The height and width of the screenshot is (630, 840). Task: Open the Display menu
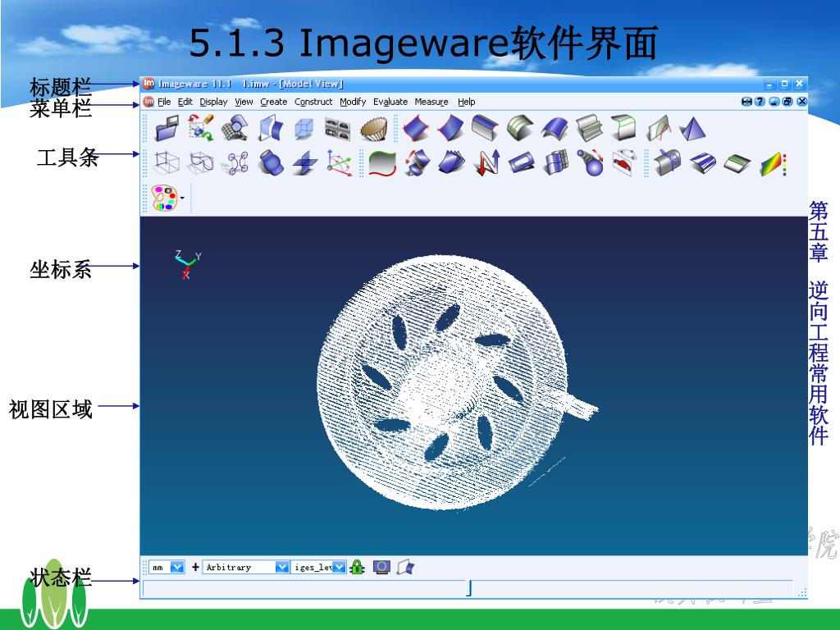point(213,102)
